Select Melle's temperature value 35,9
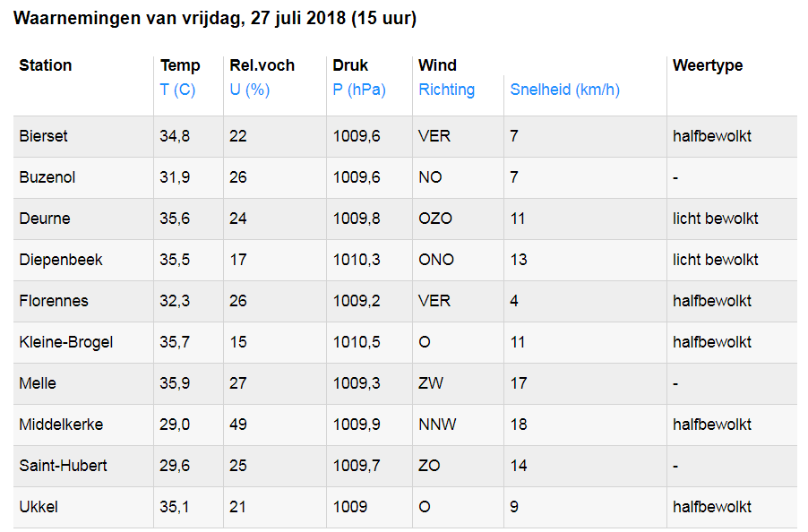This screenshot has width=808, height=532. point(175,383)
